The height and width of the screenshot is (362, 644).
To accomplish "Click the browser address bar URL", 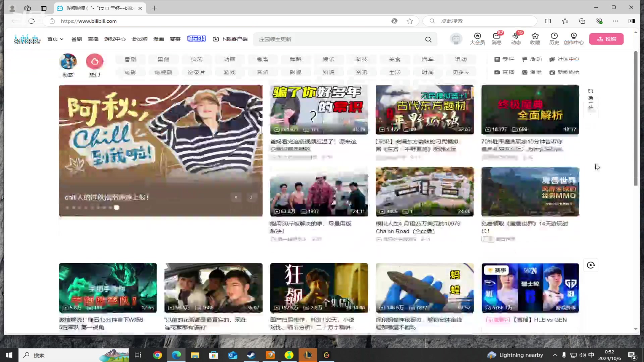I will [x=89, y=21].
